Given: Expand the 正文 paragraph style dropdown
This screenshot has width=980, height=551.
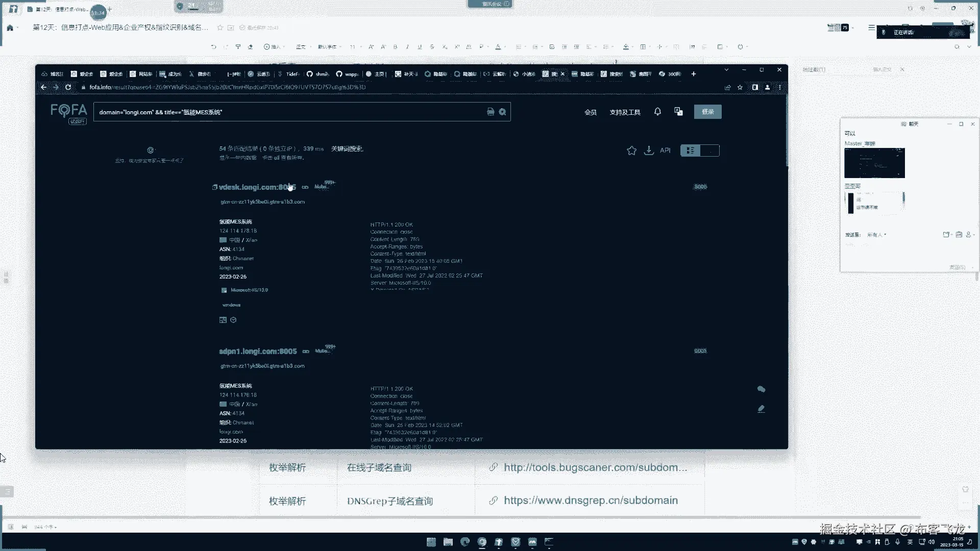Looking at the screenshot, I should (303, 47).
